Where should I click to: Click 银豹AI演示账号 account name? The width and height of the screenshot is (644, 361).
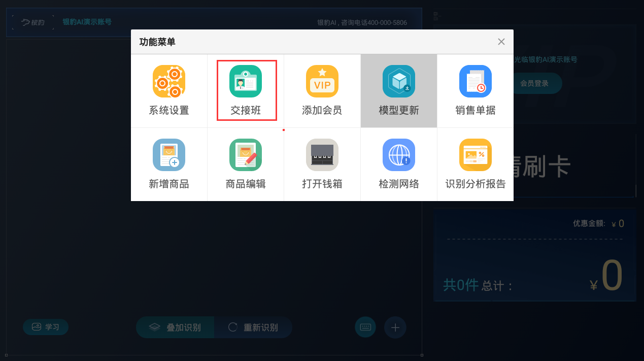pos(87,22)
